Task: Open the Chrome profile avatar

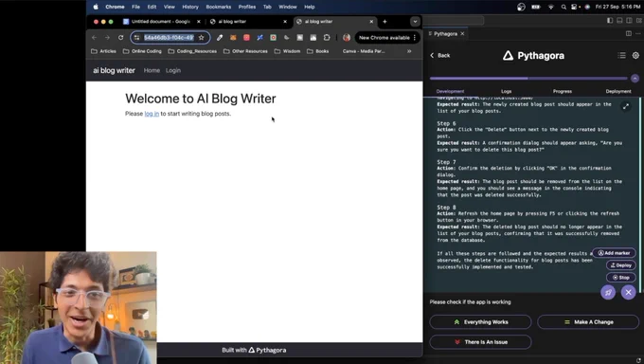Action: 347,37
